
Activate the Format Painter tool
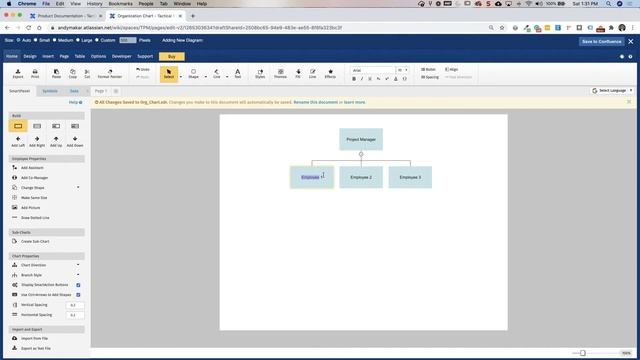(x=110, y=73)
